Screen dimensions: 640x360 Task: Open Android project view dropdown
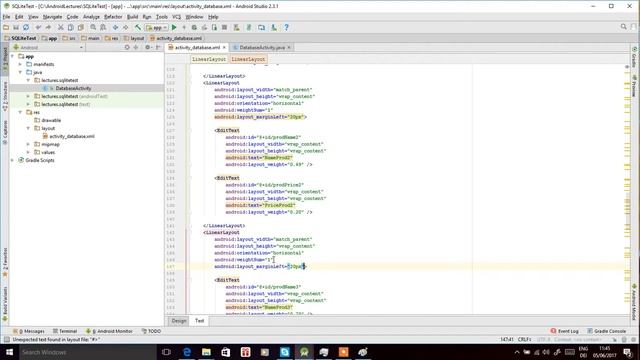coord(48,47)
